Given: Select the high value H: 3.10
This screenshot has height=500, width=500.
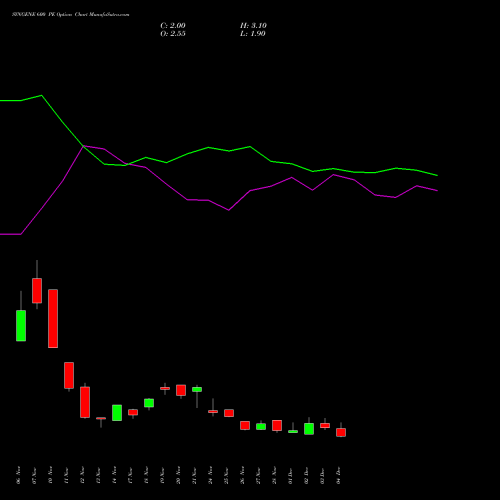Looking at the screenshot, I should pyautogui.click(x=253, y=26).
